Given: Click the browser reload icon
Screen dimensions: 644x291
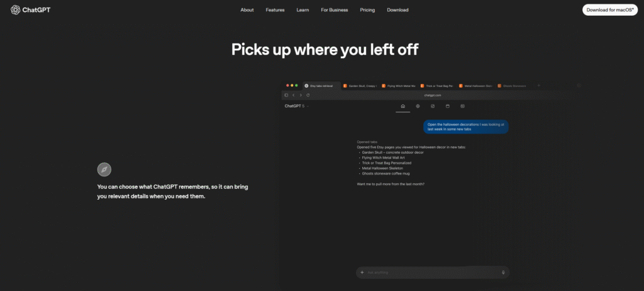Looking at the screenshot, I should [x=308, y=95].
